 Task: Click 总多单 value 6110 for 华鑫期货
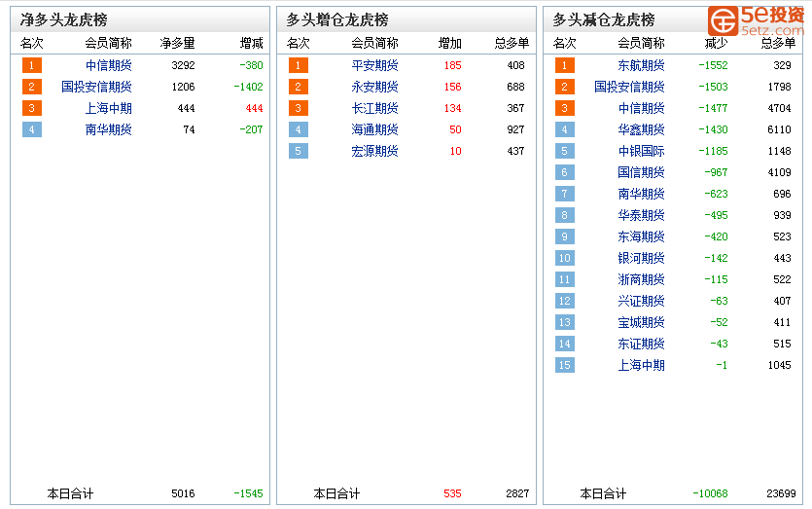[779, 129]
